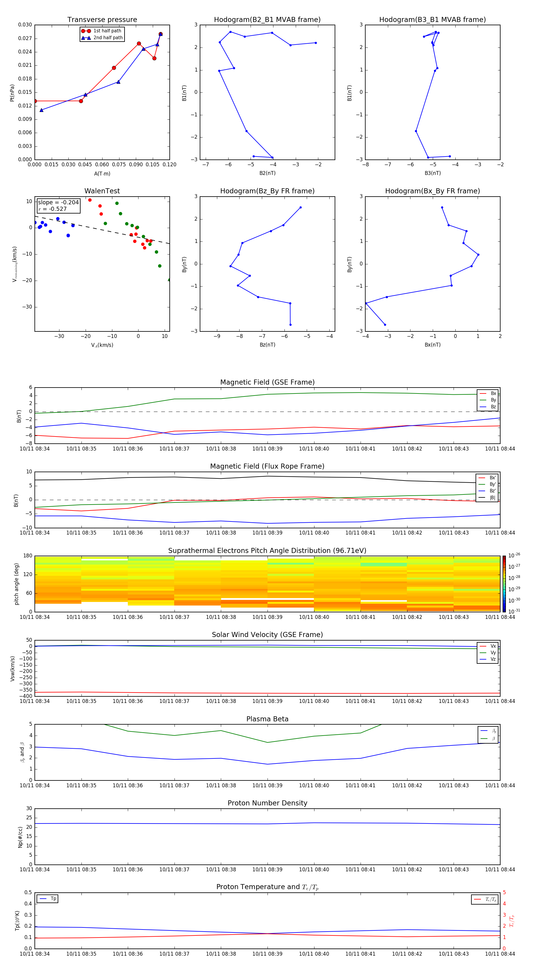
Task: Click the pitch angle plot colorbar
Action: coord(504,584)
